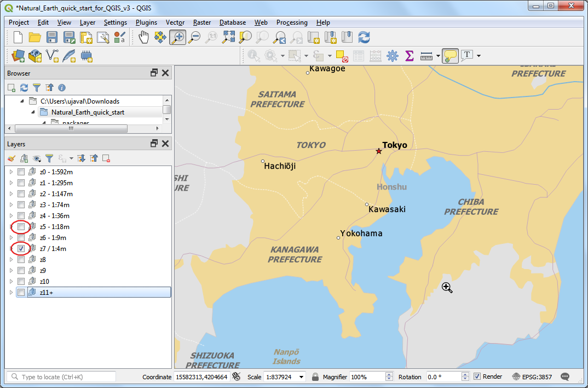
Task: Click the Zoom Out magnifier tool
Action: 194,37
